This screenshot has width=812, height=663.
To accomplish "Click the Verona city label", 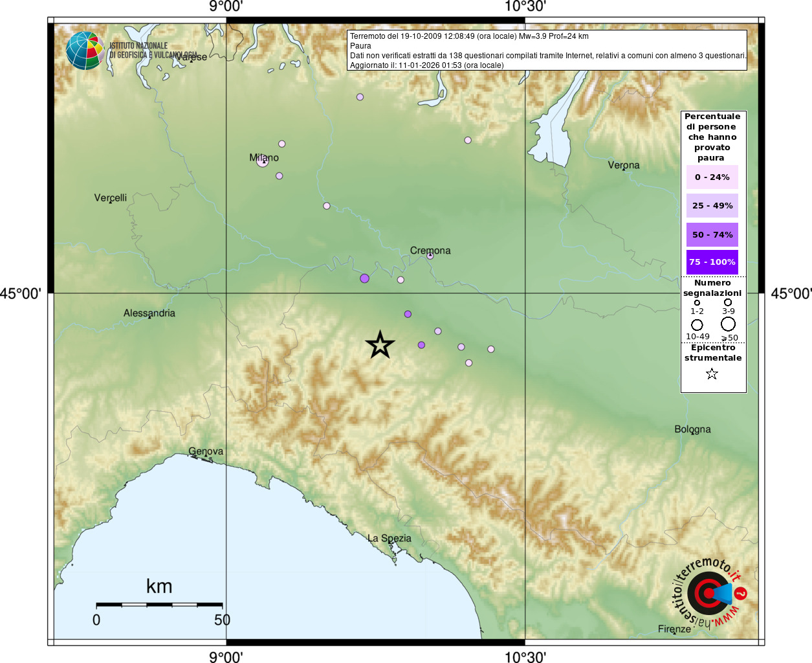I will coord(624,165).
